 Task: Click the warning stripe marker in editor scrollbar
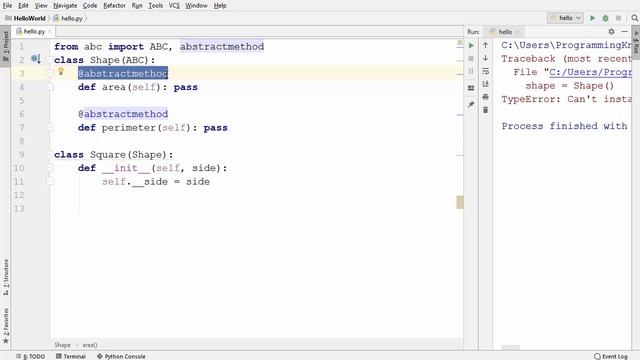click(460, 202)
